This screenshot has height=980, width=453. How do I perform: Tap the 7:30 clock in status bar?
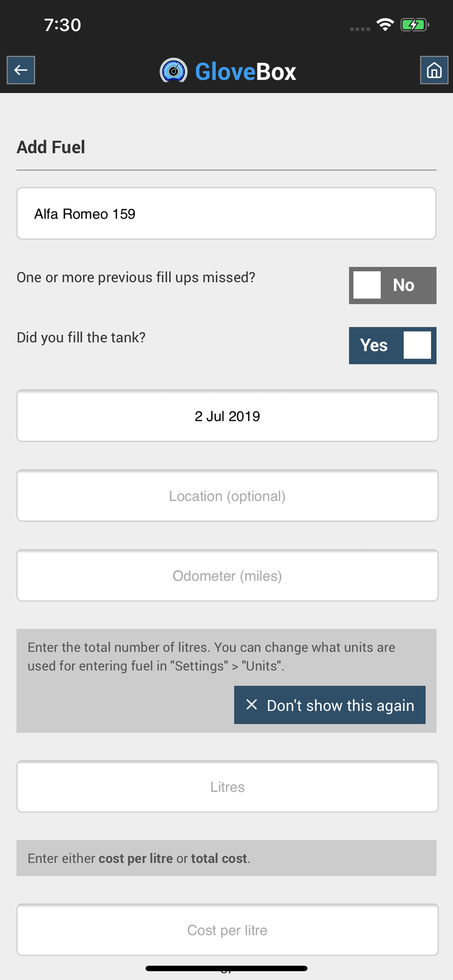[63, 24]
